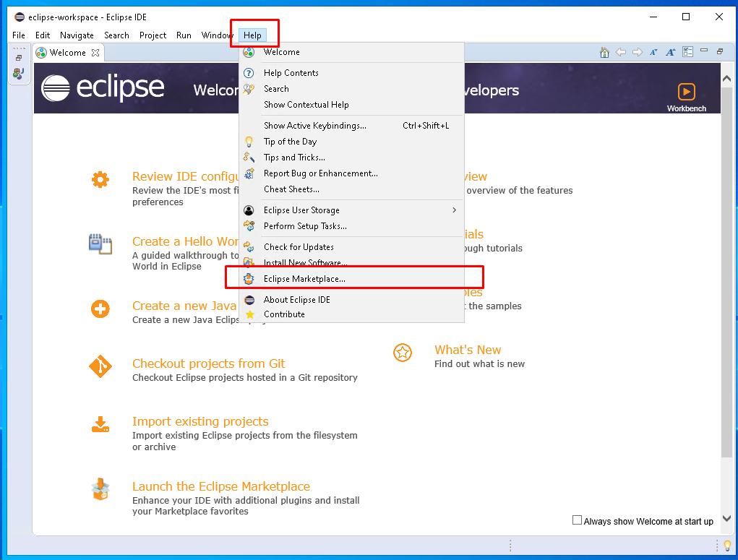Viewport: 738px width, 560px height.
Task: Click the Workbench play icon
Action: click(686, 92)
